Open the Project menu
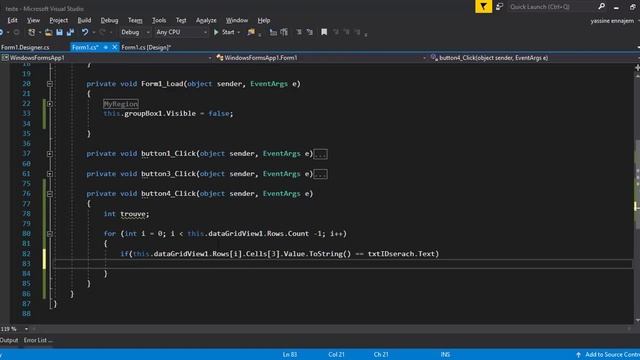 point(58,20)
